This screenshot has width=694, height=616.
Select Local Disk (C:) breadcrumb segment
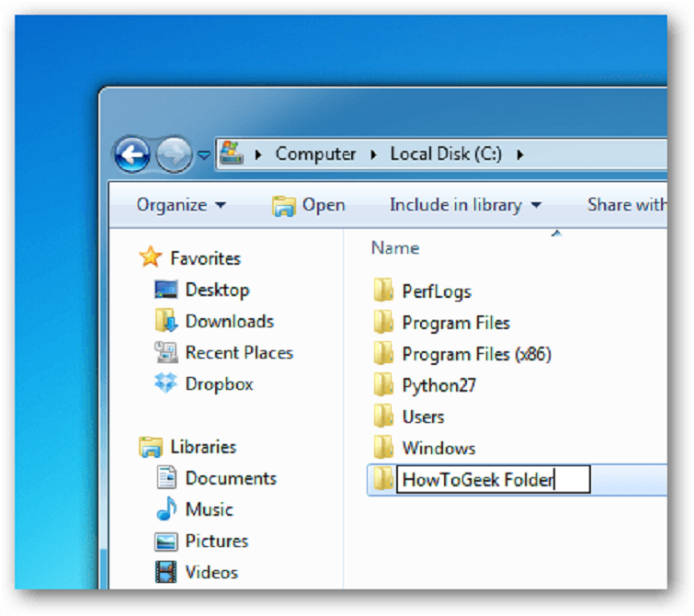[x=446, y=154]
